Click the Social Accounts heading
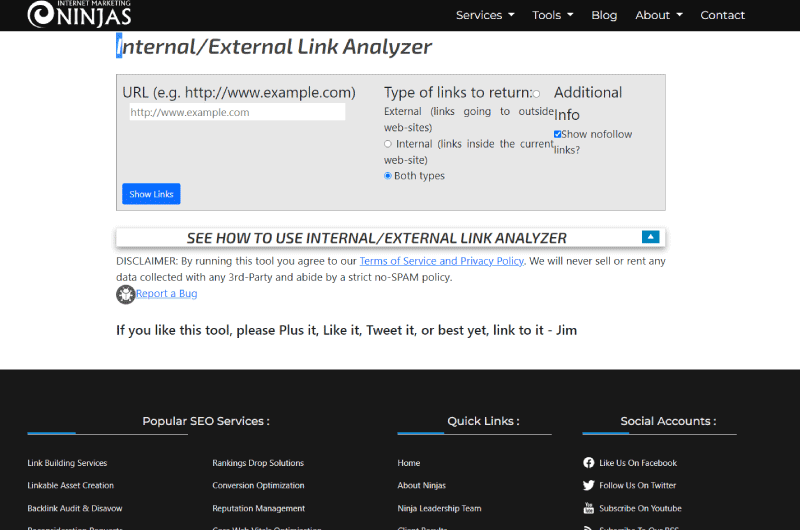 [668, 421]
